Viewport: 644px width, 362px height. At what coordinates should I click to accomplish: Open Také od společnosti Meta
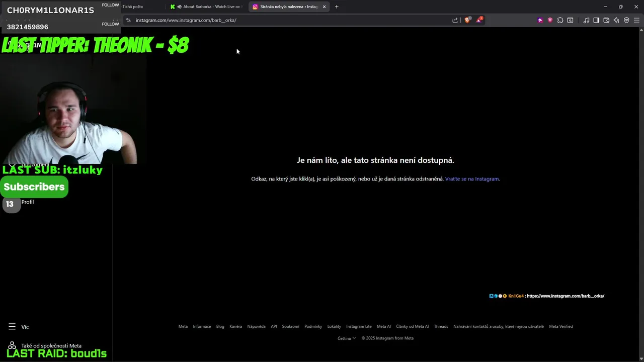(x=51, y=345)
